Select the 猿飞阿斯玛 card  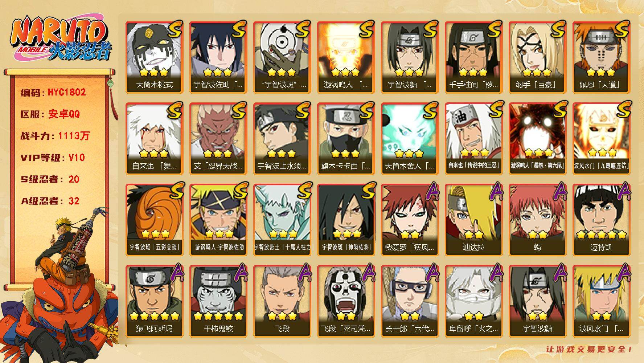pyautogui.click(x=154, y=301)
